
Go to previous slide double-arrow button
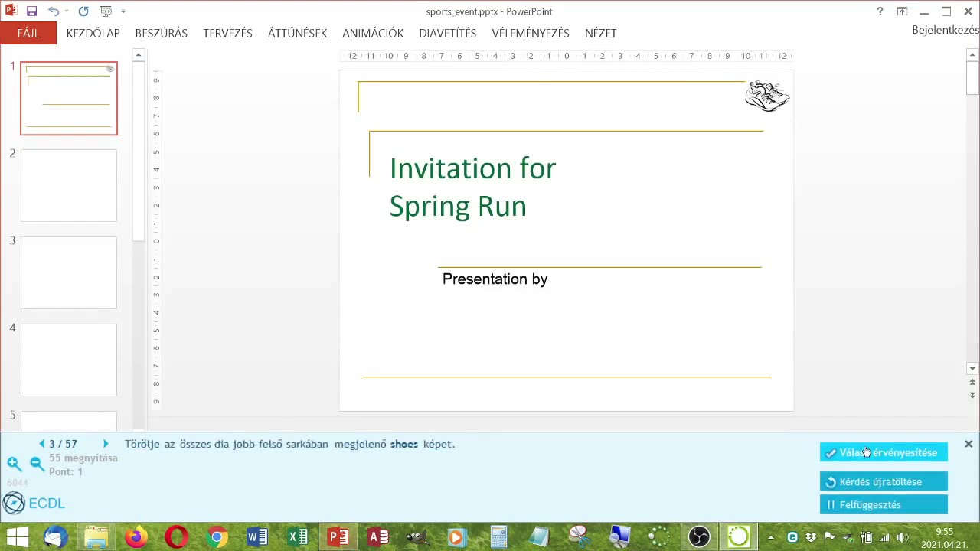click(972, 382)
